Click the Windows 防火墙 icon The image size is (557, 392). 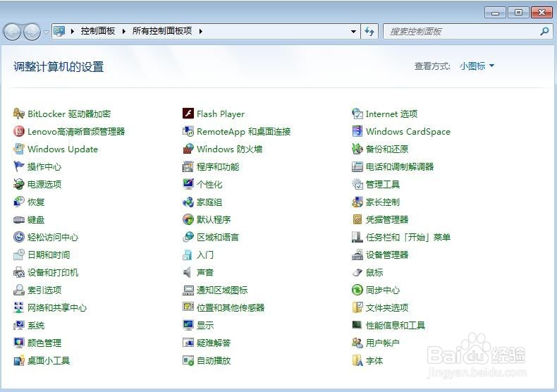[188, 149]
